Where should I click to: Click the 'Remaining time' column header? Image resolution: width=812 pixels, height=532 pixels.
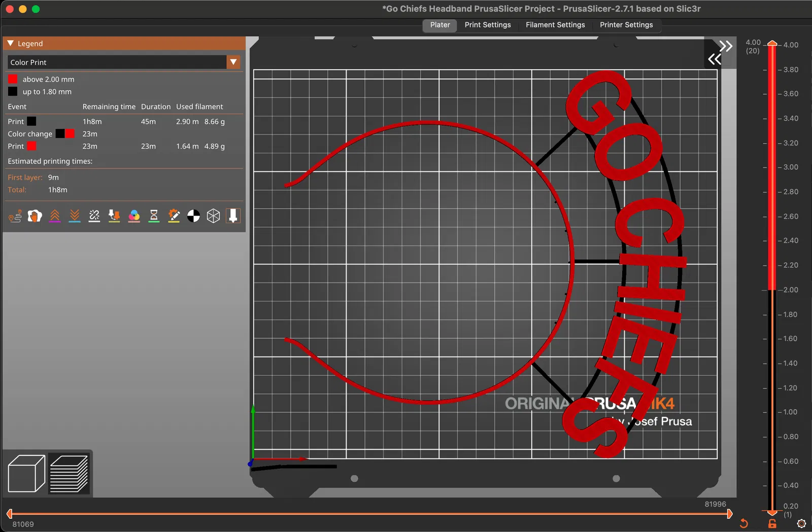click(x=109, y=107)
